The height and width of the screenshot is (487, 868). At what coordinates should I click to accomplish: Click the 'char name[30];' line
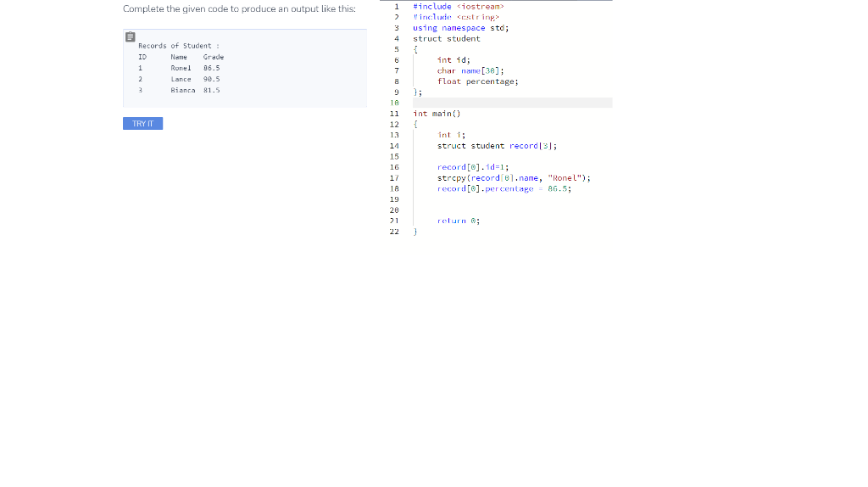pos(470,70)
